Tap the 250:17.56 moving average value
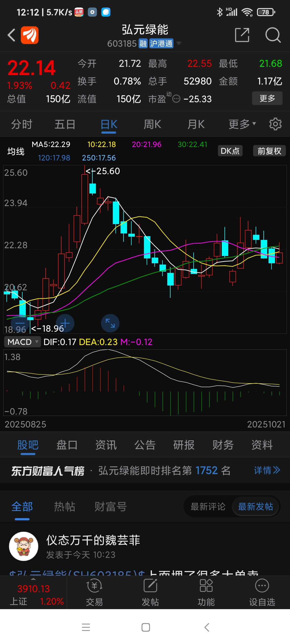 click(99, 158)
